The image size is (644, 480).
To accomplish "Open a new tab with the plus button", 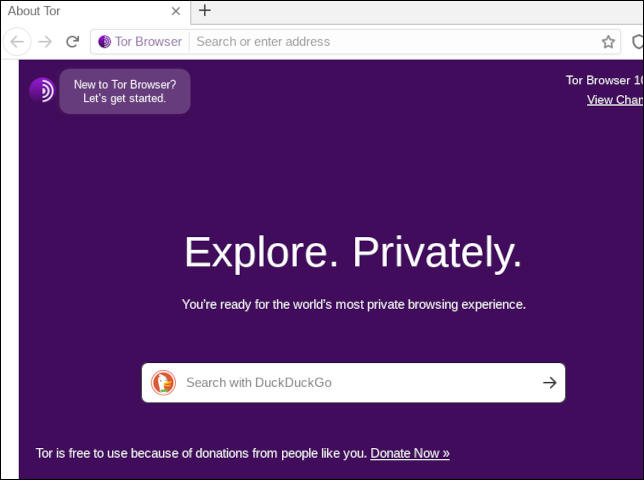I will tap(205, 10).
